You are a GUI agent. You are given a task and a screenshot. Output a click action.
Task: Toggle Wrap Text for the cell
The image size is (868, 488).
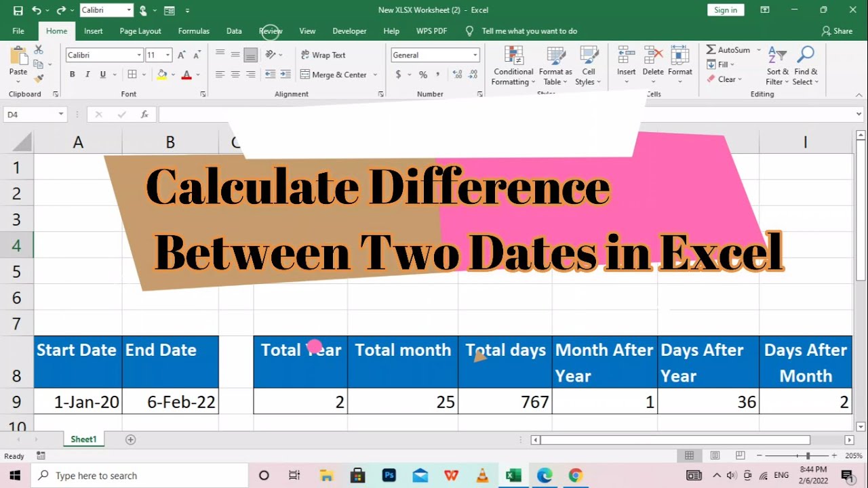pyautogui.click(x=323, y=55)
